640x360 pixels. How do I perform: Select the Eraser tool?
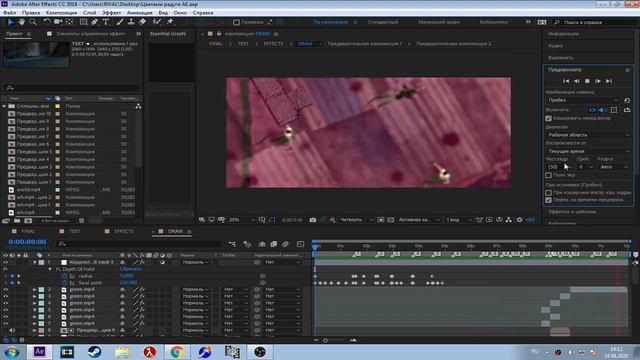point(142,22)
